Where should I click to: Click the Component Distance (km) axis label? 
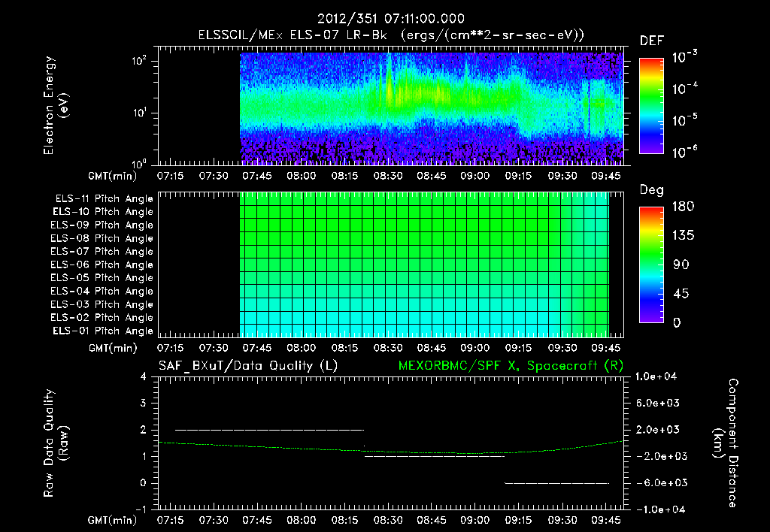[726, 443]
